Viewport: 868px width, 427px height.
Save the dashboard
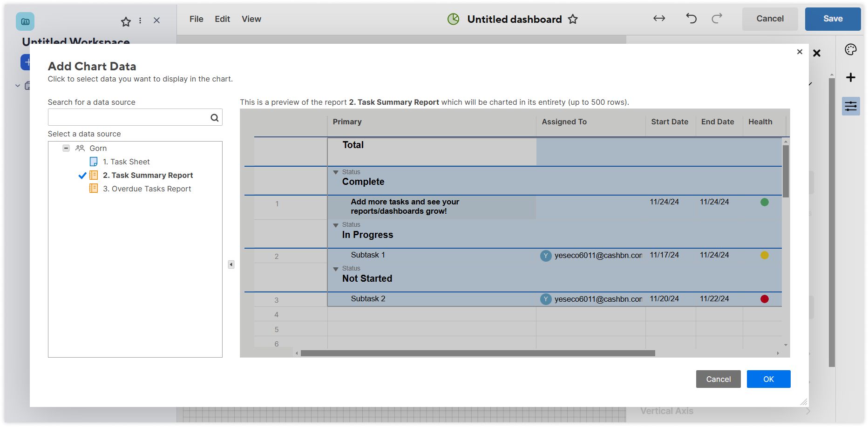point(833,19)
